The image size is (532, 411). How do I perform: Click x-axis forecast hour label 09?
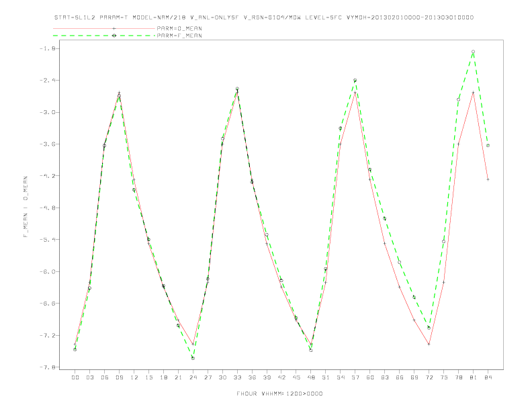[119, 377]
